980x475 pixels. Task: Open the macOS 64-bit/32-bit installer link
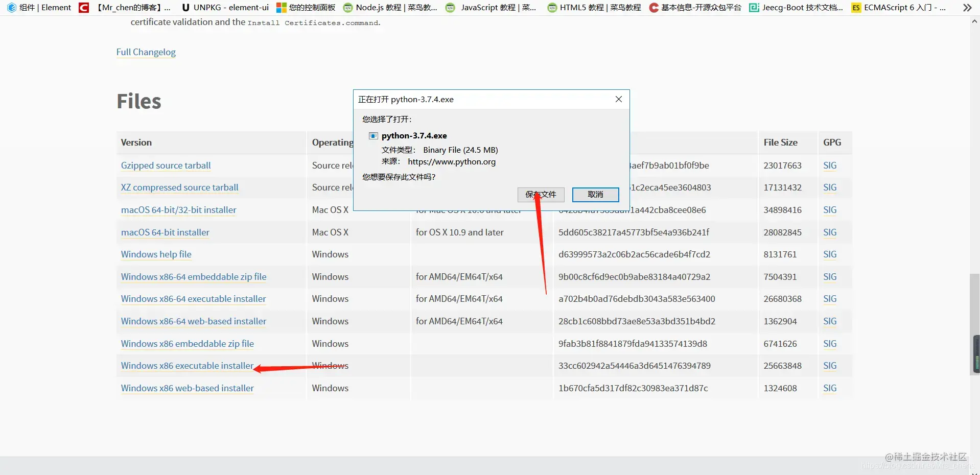[178, 210]
